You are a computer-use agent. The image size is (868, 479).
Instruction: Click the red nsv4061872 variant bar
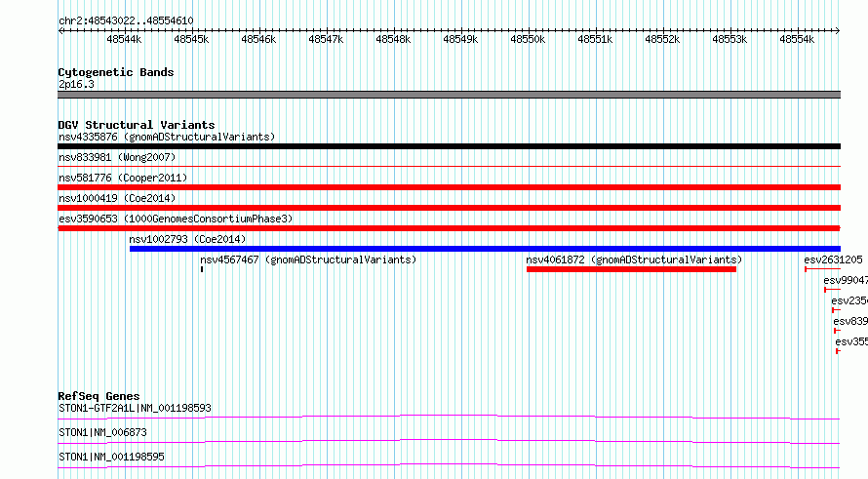[x=631, y=269]
